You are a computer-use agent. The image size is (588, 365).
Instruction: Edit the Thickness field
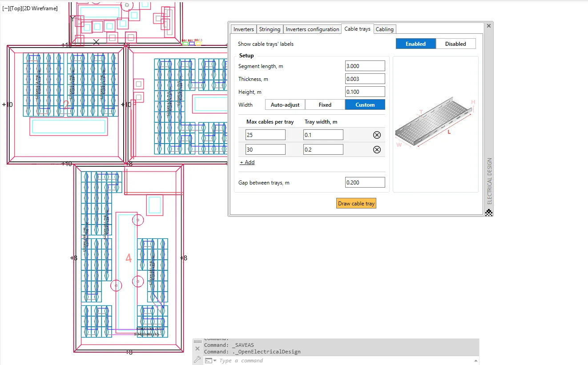click(365, 79)
